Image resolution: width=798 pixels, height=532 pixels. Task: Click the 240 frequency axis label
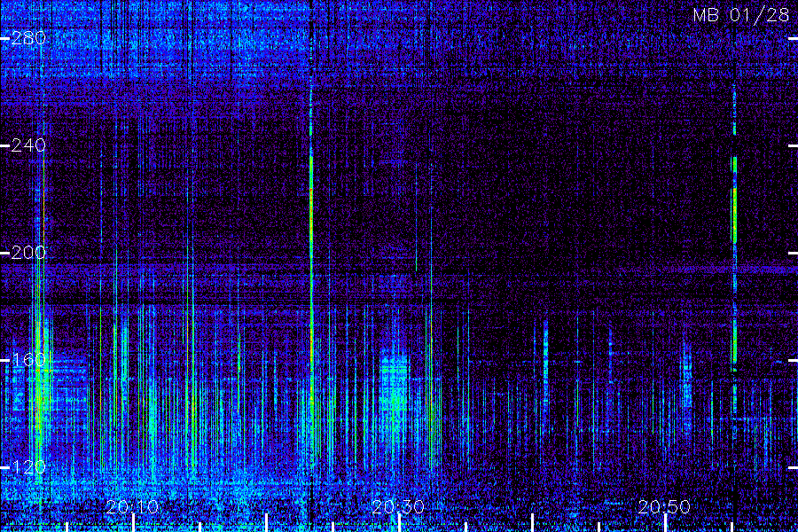click(x=28, y=145)
